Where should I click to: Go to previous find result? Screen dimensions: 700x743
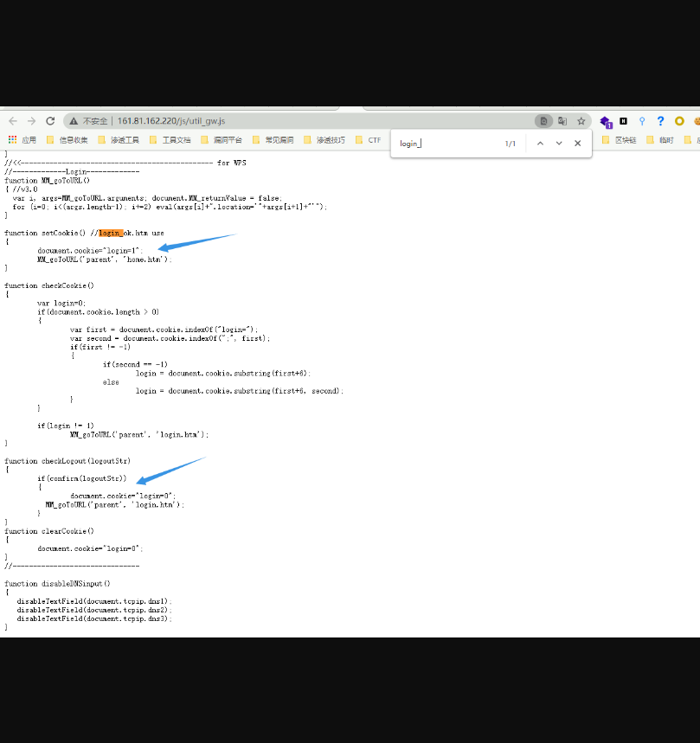[540, 144]
